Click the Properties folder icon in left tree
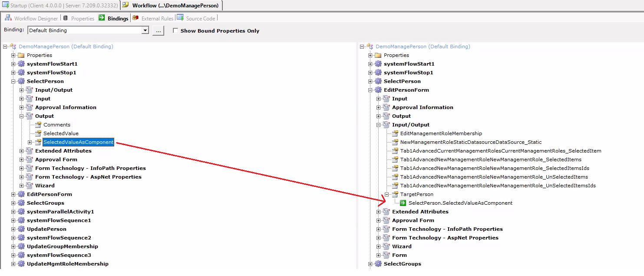The width and height of the screenshot is (644, 276). pyautogui.click(x=21, y=55)
